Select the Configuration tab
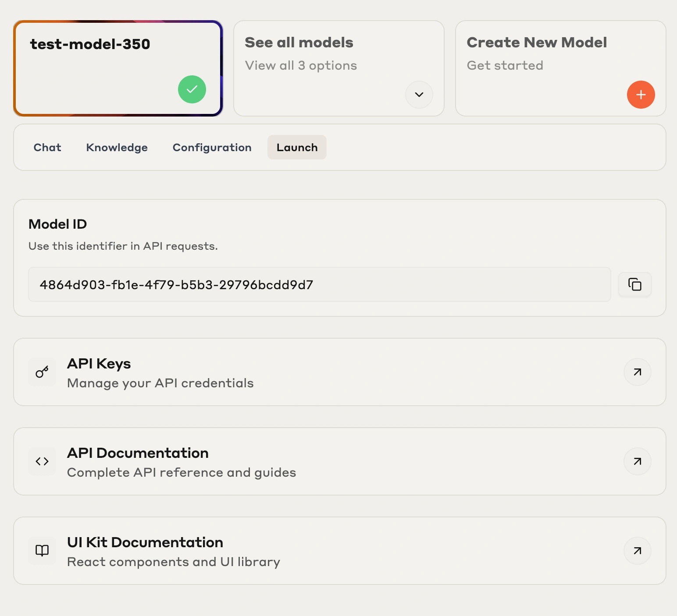677x616 pixels. click(x=212, y=147)
